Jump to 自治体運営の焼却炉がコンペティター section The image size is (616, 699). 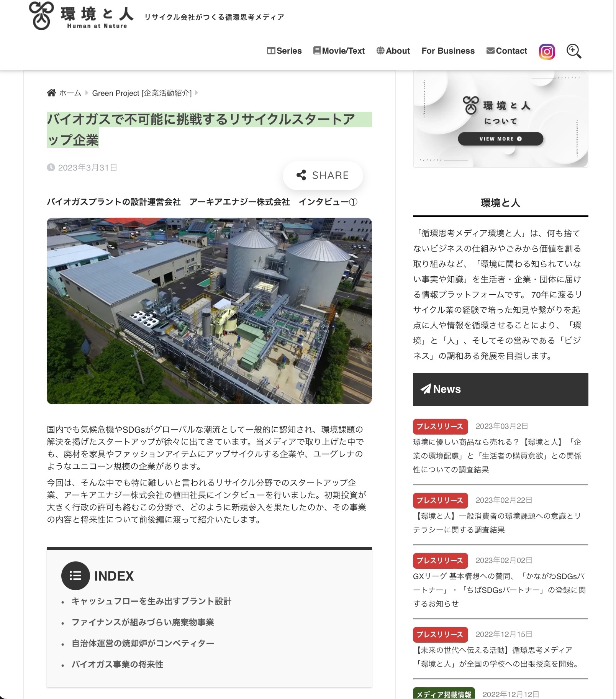point(143,643)
